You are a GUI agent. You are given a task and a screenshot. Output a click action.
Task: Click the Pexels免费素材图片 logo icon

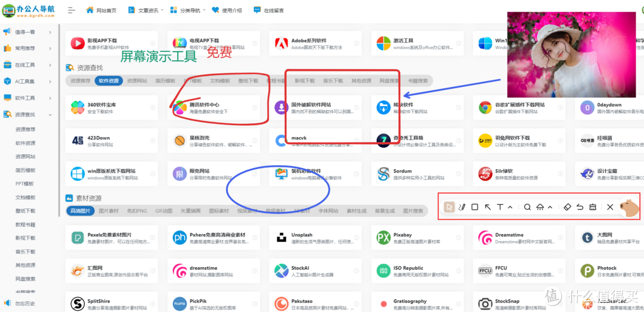pyautogui.click(x=77, y=238)
